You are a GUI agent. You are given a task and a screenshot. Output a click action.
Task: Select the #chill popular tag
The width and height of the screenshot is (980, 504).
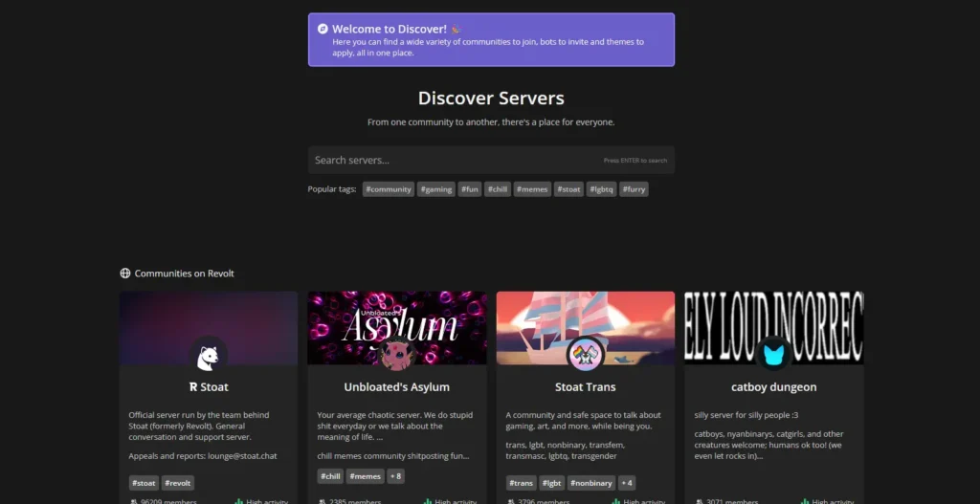(498, 189)
